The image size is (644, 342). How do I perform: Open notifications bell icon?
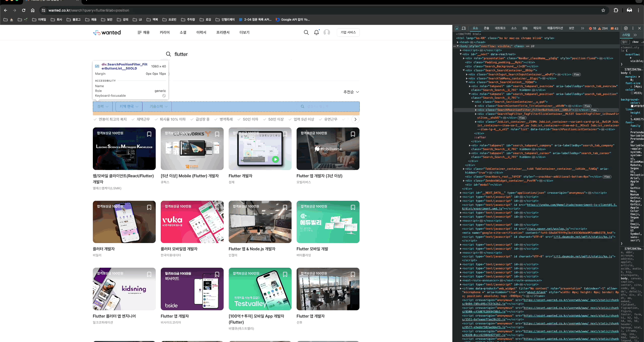pyautogui.click(x=316, y=32)
